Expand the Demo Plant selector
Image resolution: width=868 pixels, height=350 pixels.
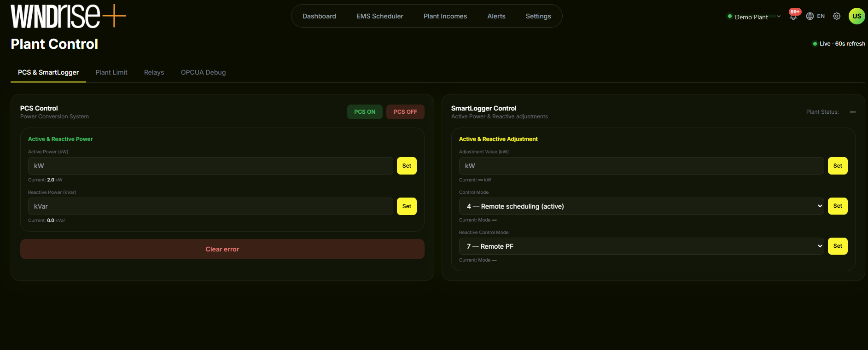(754, 17)
